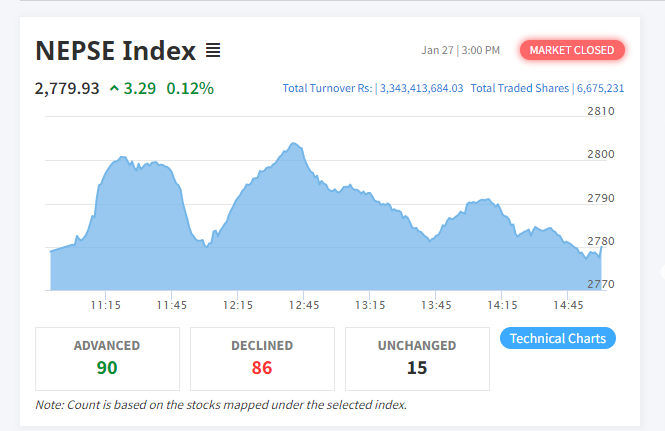Select the Advanced 90 stocks box
Screen dimensions: 665x431
(x=107, y=358)
